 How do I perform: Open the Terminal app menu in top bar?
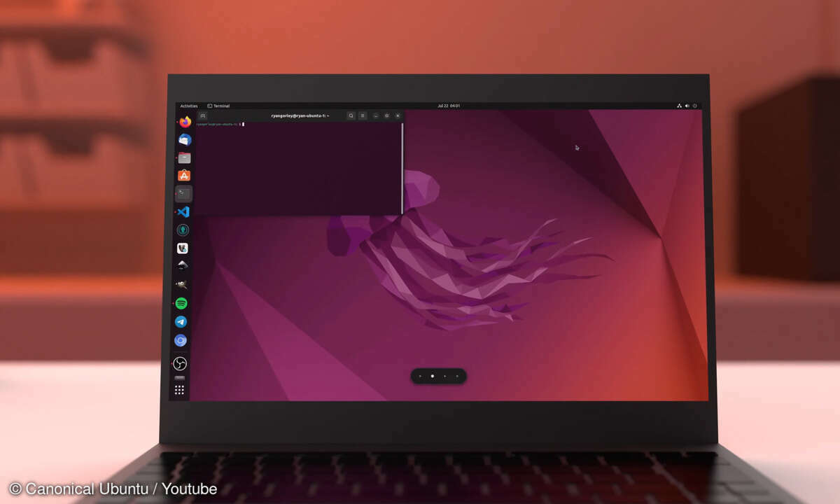click(x=218, y=106)
